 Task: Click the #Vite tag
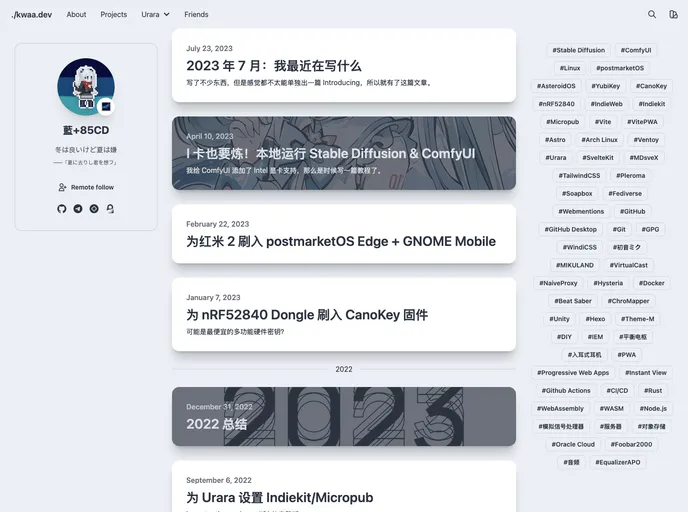pyautogui.click(x=602, y=122)
